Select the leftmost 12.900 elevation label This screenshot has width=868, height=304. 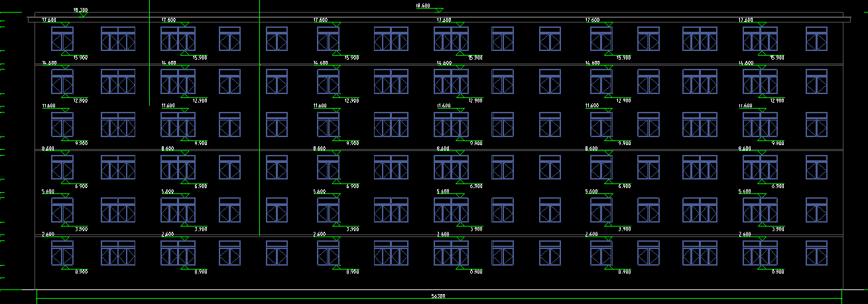(x=81, y=101)
